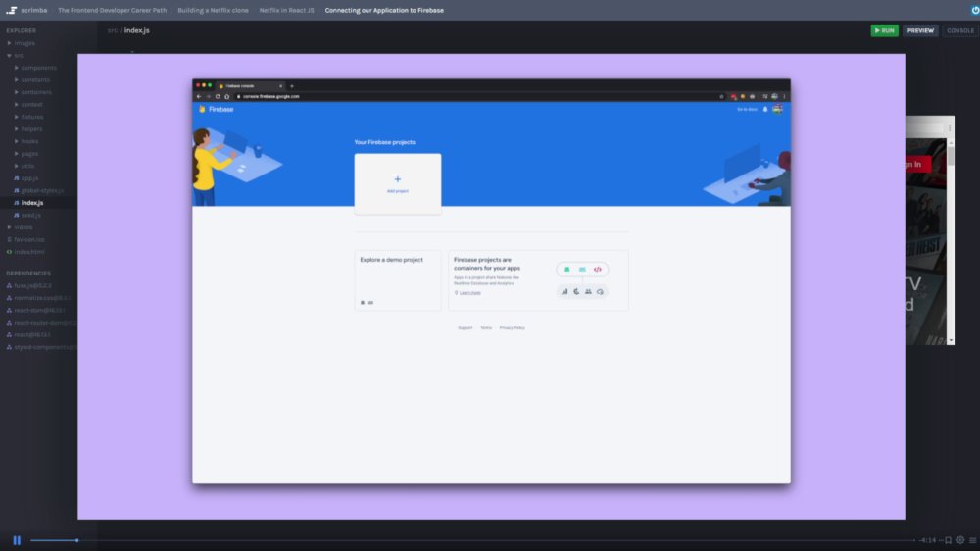Click the bookmark icon in player bar
The image size is (980, 551).
pos(948,540)
